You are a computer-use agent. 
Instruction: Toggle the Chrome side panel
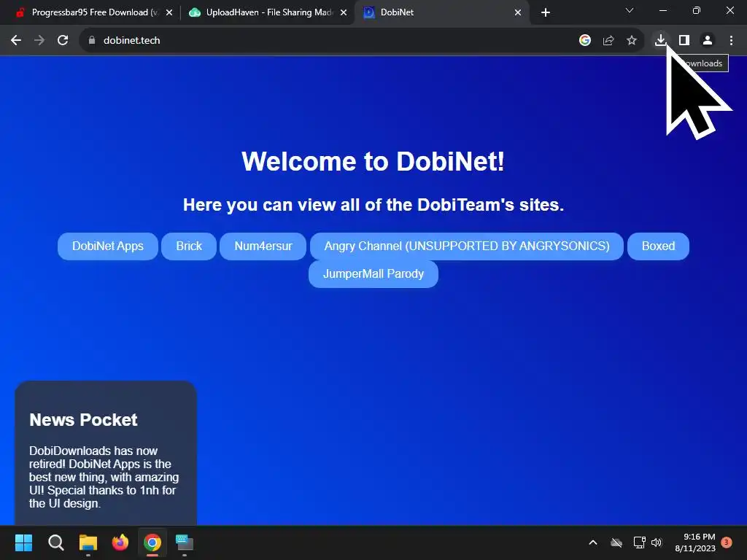click(684, 41)
